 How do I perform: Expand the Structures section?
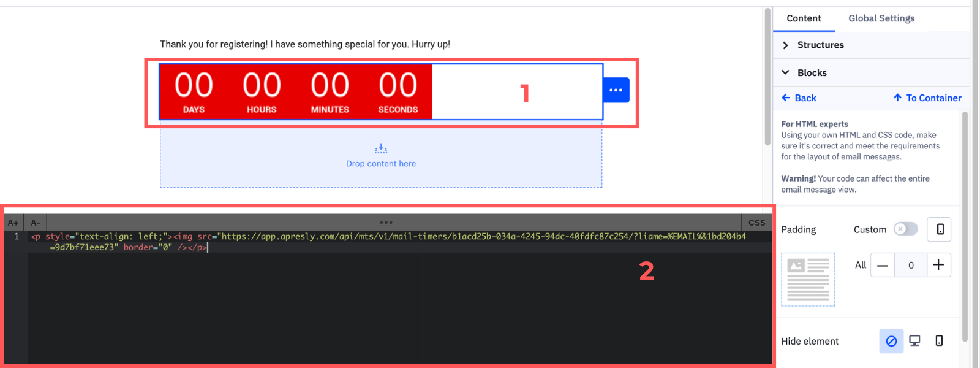pyautogui.click(x=872, y=45)
